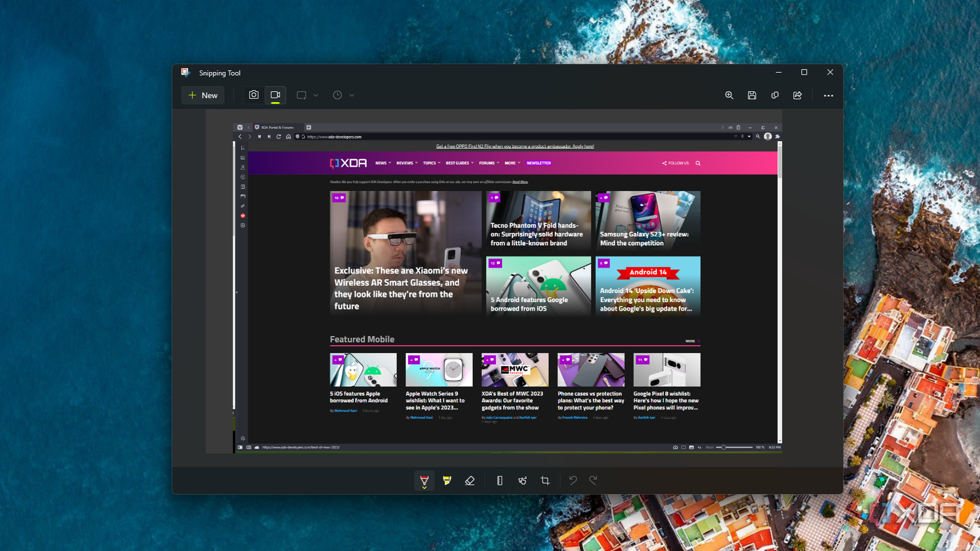Select the snipping shape mode icon

tap(301, 96)
